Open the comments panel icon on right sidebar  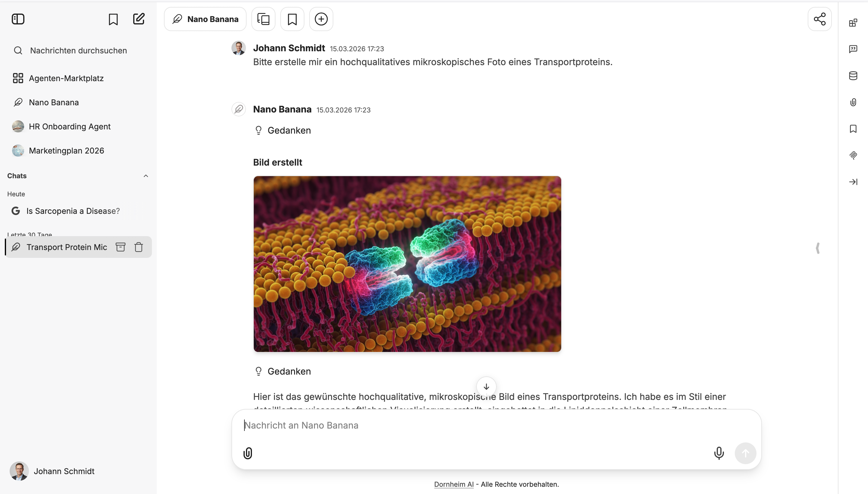(x=853, y=49)
